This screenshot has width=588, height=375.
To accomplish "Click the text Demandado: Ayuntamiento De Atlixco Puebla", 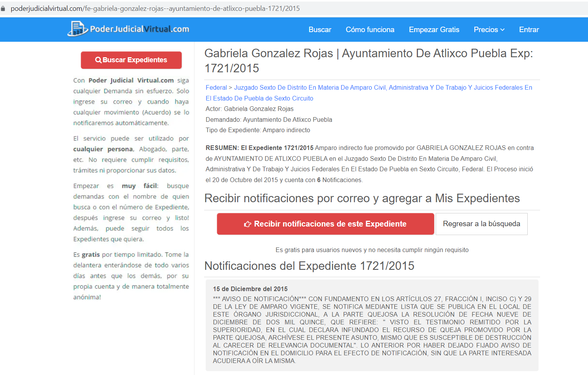I will pos(269,120).
